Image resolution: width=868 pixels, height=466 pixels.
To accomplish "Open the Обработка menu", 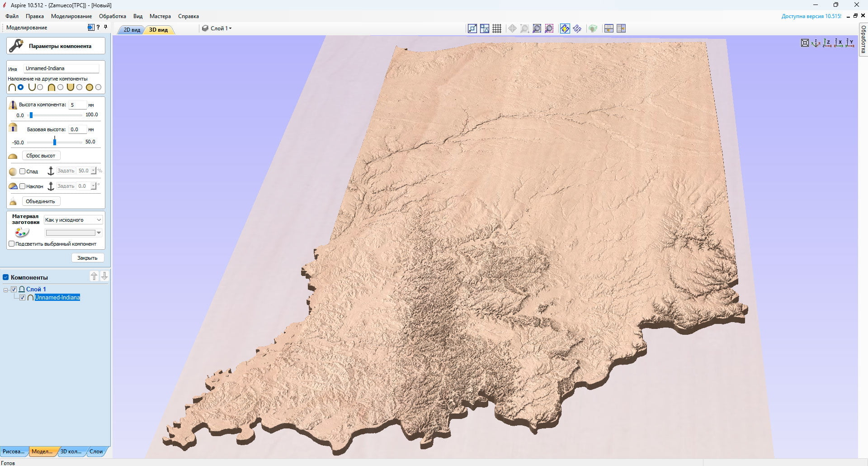I will 113,16.
